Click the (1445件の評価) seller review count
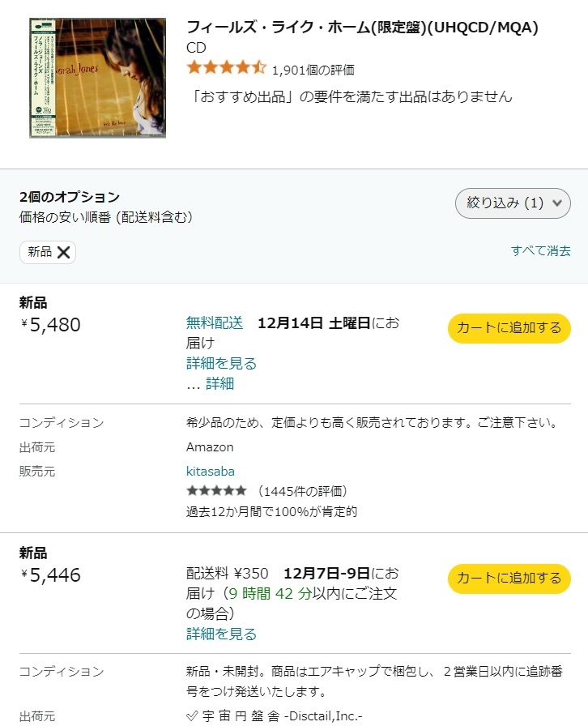The image size is (588, 726). [x=303, y=491]
